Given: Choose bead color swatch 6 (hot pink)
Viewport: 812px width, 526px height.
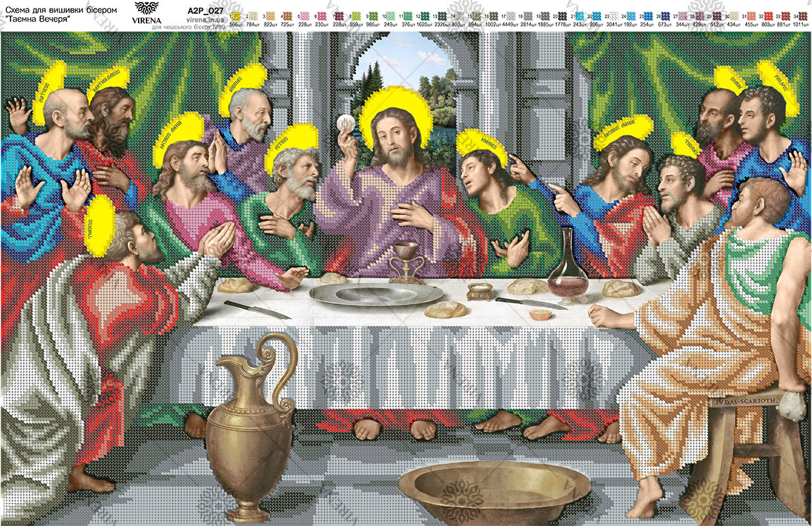Looking at the screenshot, I should click(321, 15).
